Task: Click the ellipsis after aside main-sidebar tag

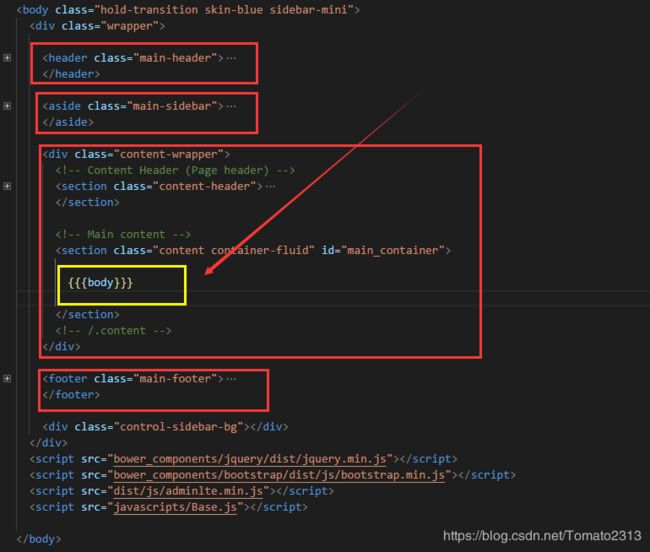Action: pyautogui.click(x=231, y=107)
